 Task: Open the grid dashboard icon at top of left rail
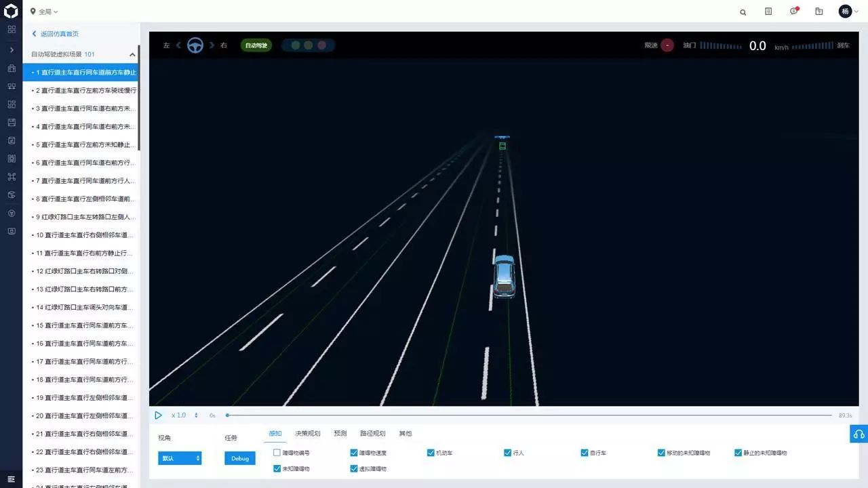[x=12, y=29]
